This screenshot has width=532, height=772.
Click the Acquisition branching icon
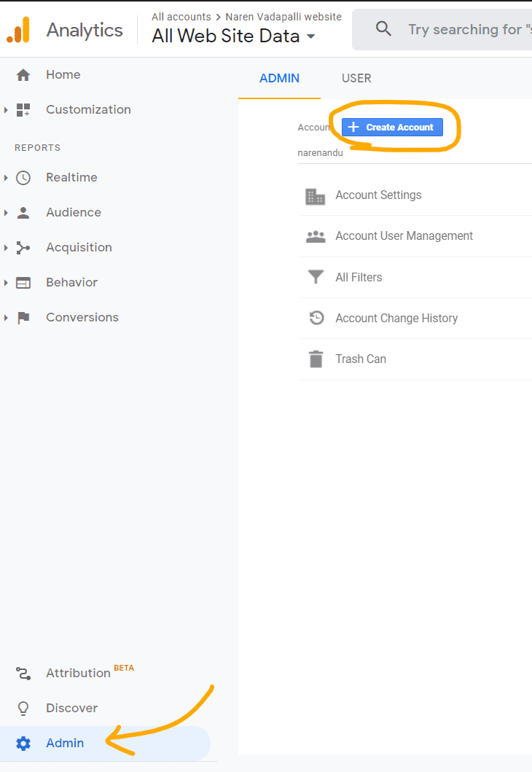click(23, 248)
